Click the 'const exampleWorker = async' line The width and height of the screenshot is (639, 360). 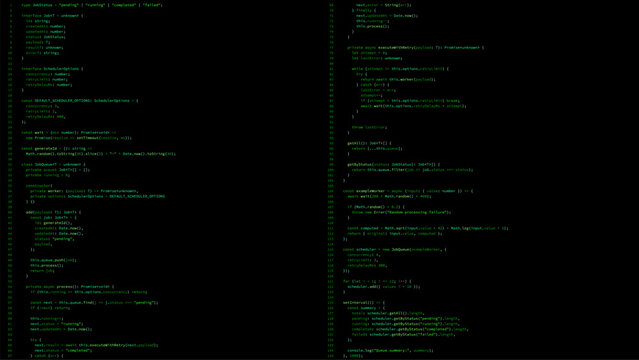tap(408, 191)
